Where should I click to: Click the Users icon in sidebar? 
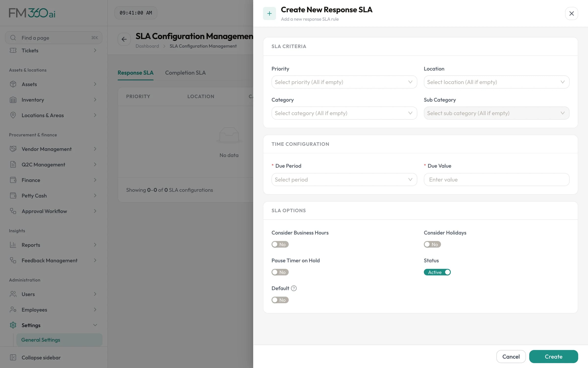click(x=13, y=294)
